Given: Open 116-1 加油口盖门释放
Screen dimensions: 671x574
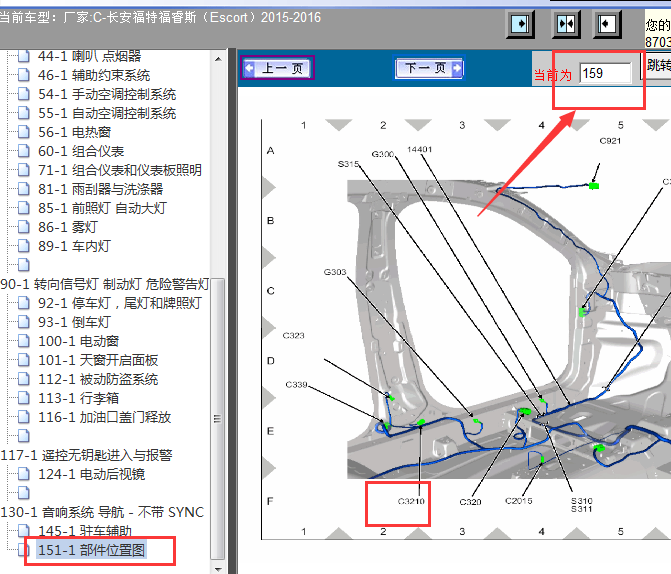Looking at the screenshot, I should (x=104, y=417).
